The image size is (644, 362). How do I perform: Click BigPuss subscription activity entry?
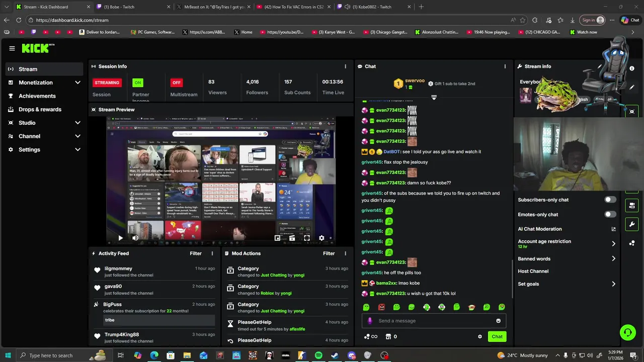point(154,312)
